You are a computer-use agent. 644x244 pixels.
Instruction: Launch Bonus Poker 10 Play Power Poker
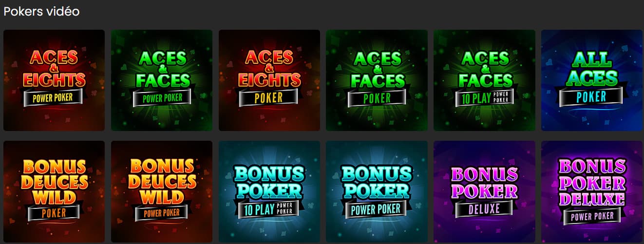pos(269,192)
